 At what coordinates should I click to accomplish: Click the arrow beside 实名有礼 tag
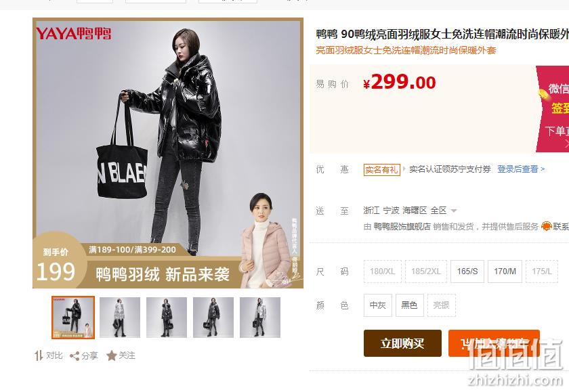click(404, 169)
